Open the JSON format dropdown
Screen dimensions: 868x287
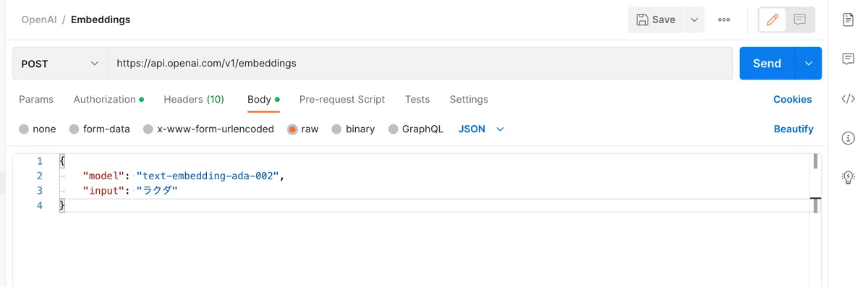[481, 129]
